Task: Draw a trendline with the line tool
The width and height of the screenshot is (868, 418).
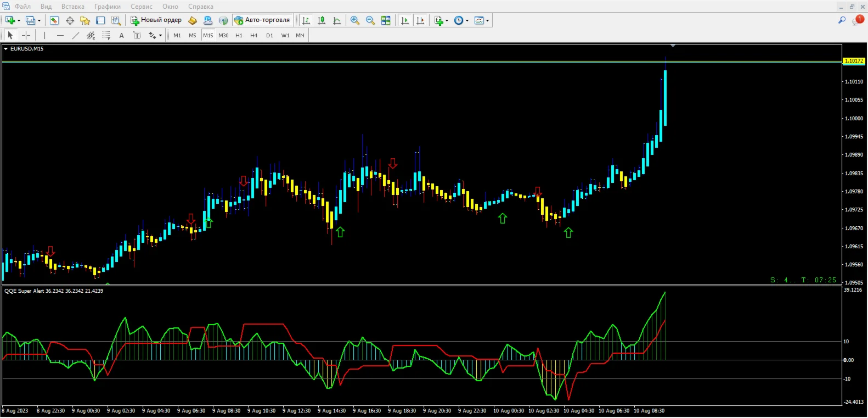Action: click(76, 35)
